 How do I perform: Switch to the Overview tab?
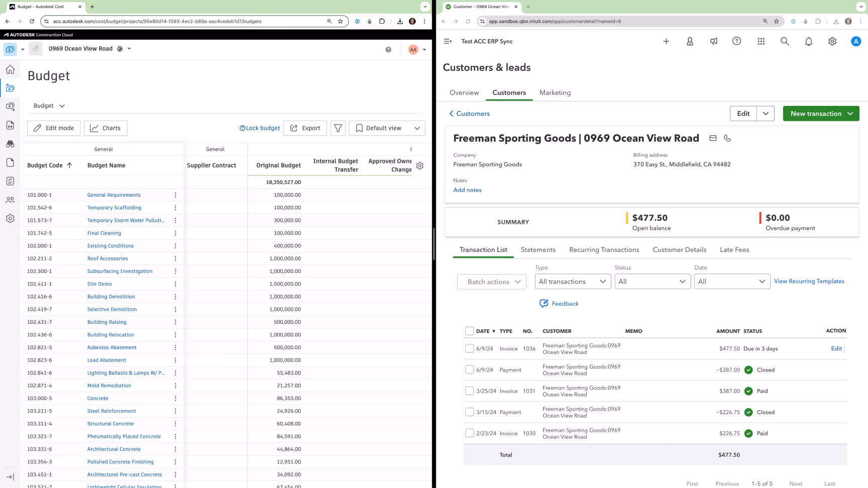464,92
